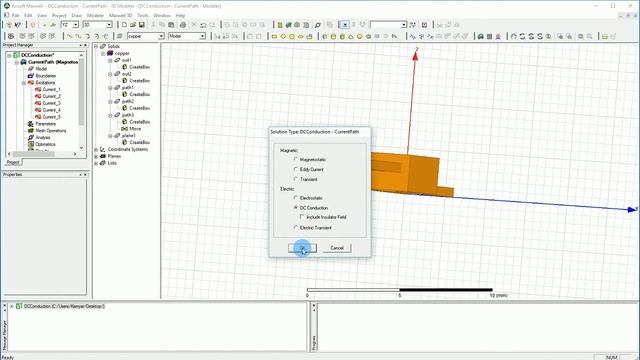
Task: Select the Magnetostatic solution type
Action: click(x=296, y=159)
